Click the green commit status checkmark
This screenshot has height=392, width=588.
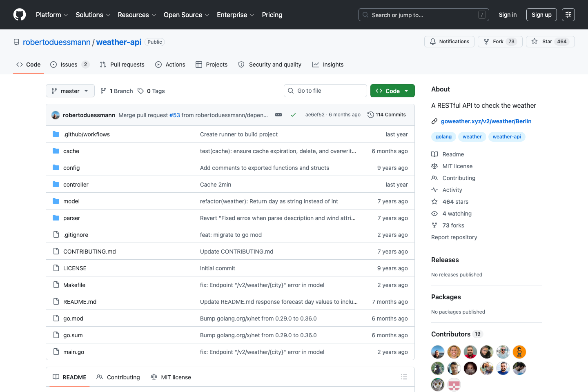(293, 115)
